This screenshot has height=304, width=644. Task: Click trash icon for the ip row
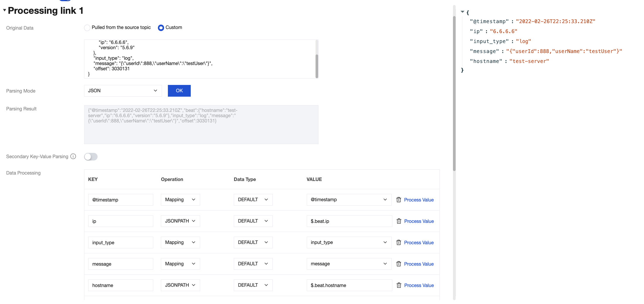(398, 221)
